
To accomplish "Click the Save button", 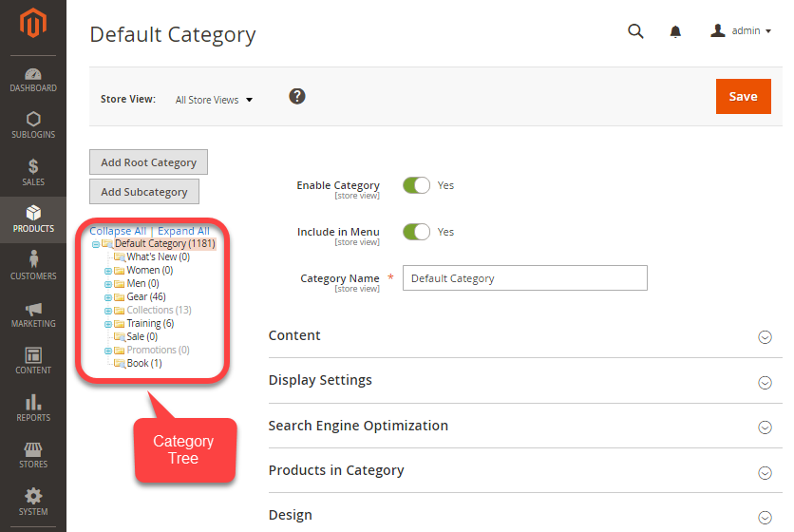I will point(744,96).
